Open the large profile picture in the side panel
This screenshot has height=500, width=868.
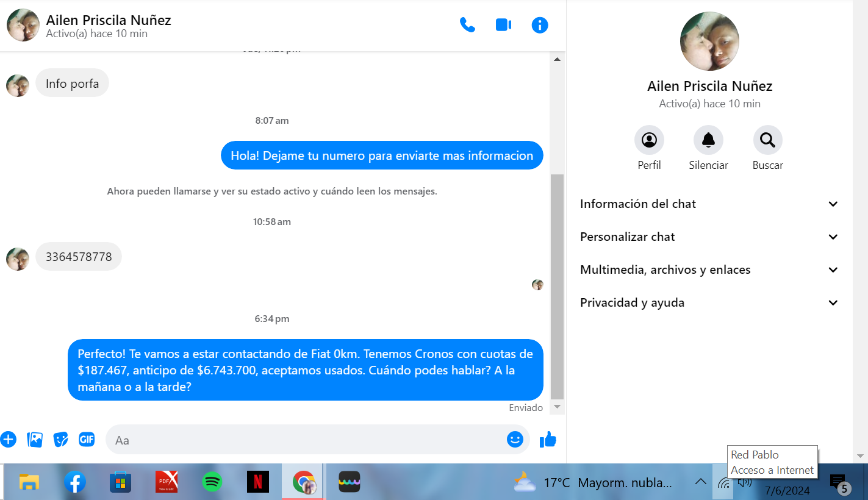click(709, 41)
